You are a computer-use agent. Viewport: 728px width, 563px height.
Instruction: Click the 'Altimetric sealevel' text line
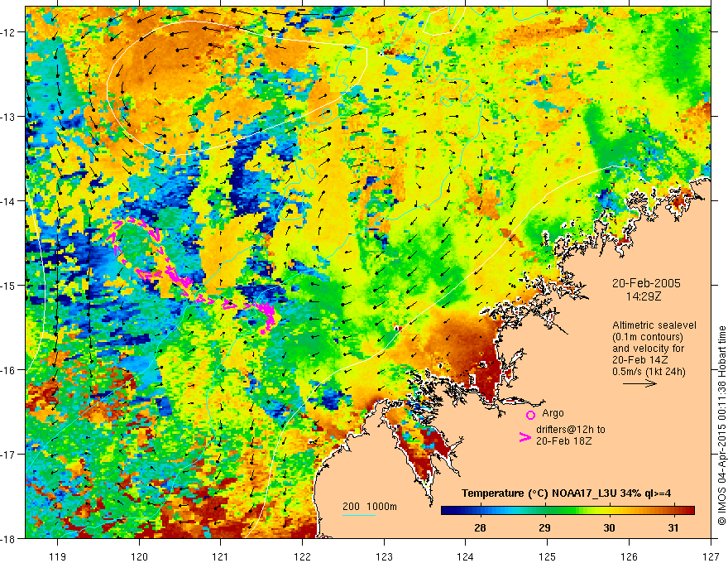[654, 325]
